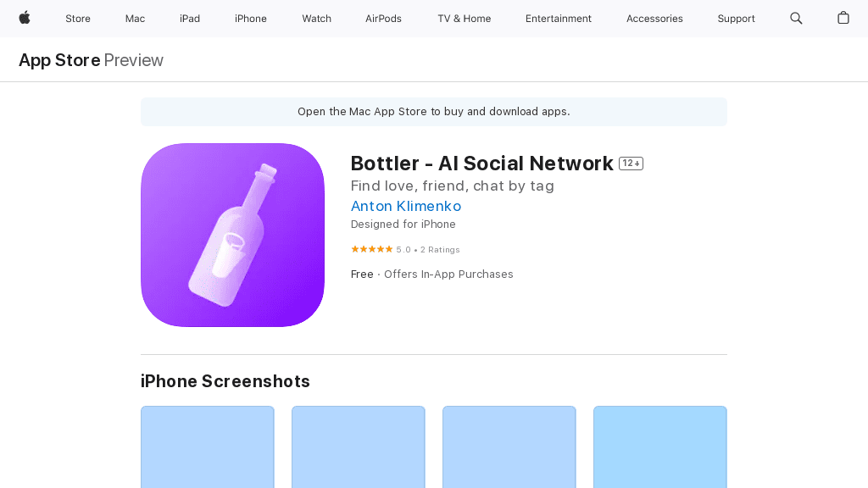Click the Store navigation link
Viewport: 868px width, 488px height.
78,18
